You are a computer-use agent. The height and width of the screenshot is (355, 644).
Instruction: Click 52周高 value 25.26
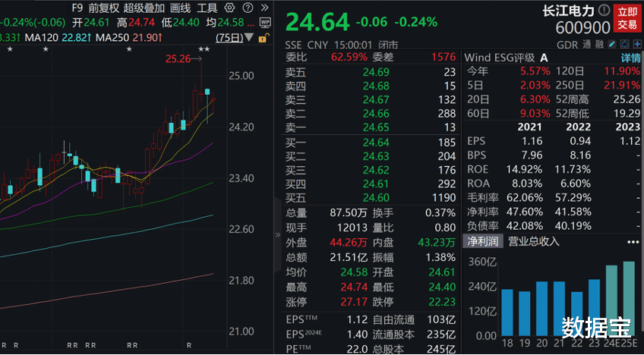[x=627, y=99]
